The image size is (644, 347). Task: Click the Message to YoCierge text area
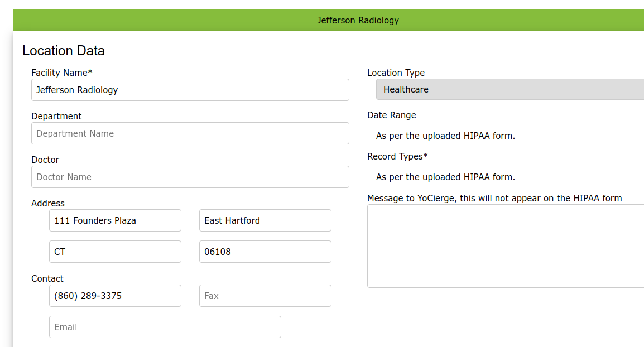[x=506, y=246]
